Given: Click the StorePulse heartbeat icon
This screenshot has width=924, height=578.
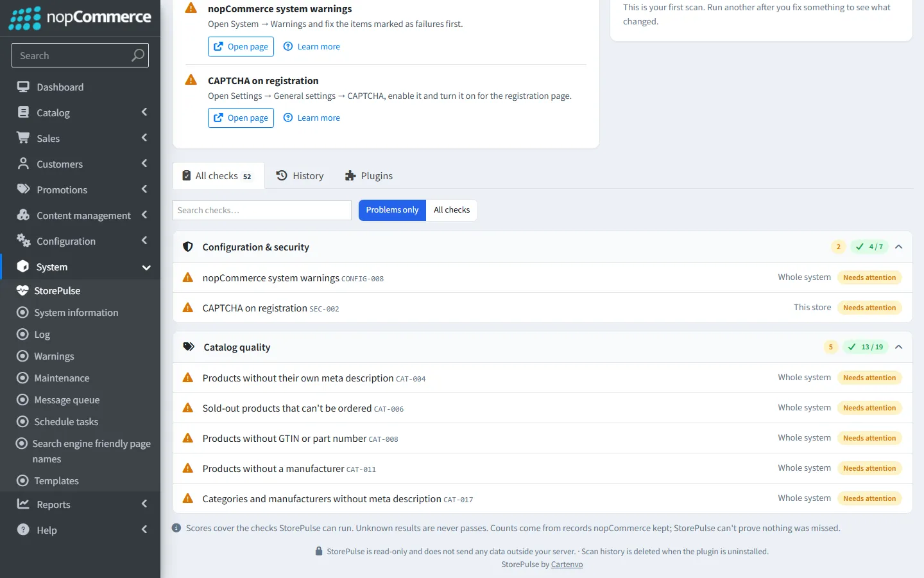Looking at the screenshot, I should (x=22, y=290).
